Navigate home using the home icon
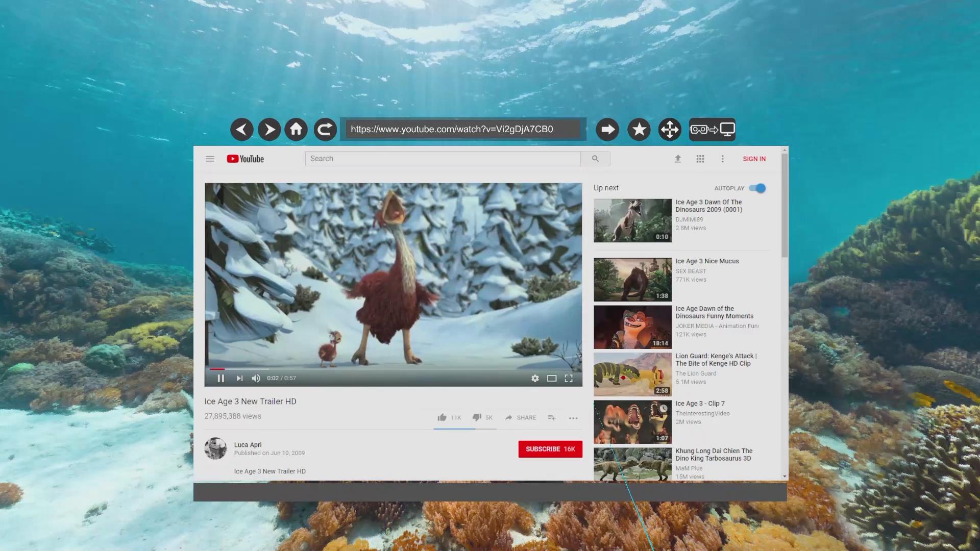 pyautogui.click(x=296, y=129)
